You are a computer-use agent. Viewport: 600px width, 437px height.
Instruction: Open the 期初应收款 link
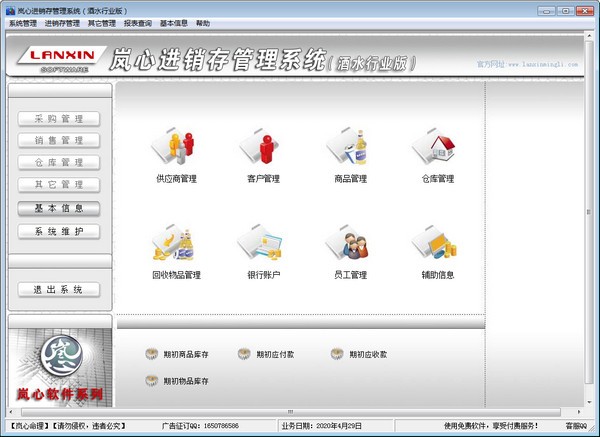tap(368, 354)
